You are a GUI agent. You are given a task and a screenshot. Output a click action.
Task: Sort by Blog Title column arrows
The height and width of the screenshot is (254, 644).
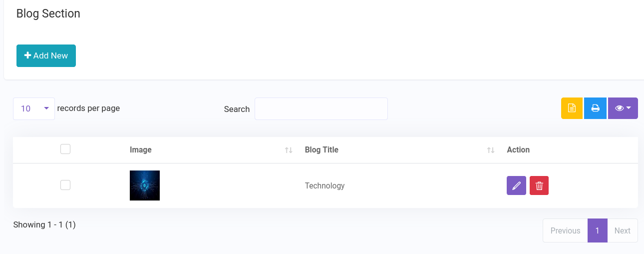pos(491,150)
